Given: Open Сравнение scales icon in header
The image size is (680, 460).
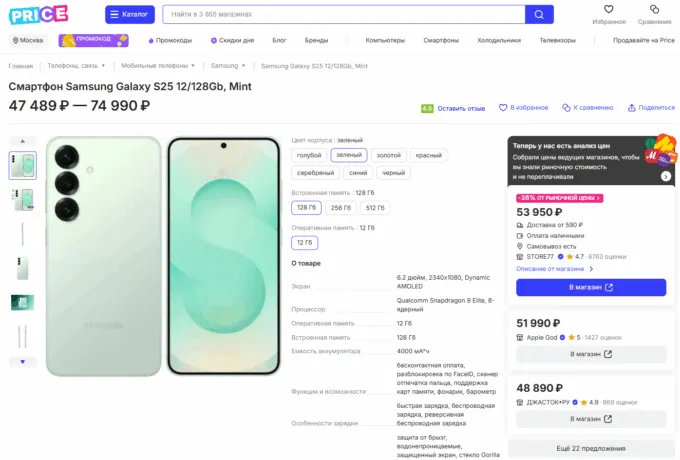Looking at the screenshot, I should click(x=655, y=10).
